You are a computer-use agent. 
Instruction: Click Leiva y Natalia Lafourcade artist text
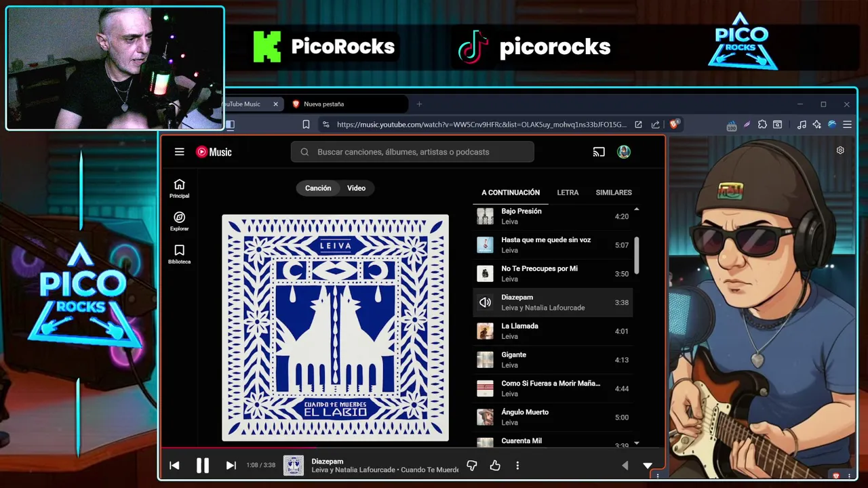click(543, 308)
